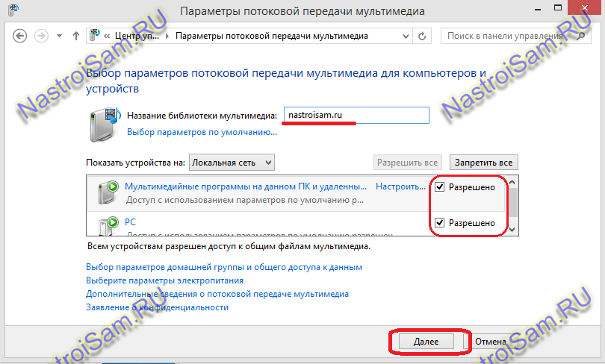Toggle Разрешено for Мультимедийные программы
The width and height of the screenshot is (605, 364).
tap(439, 187)
